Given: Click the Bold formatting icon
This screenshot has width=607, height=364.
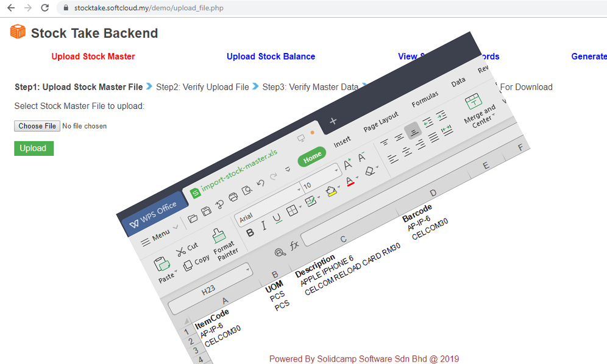Looking at the screenshot, I should [250, 233].
